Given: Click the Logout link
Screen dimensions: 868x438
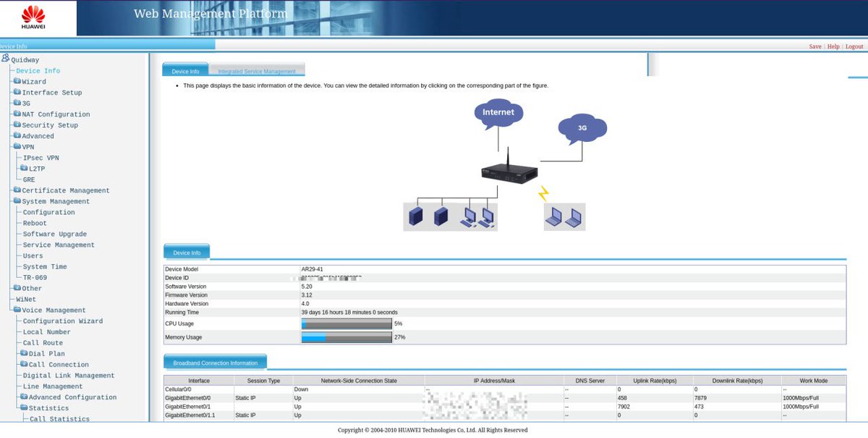Looking at the screenshot, I should point(854,46).
